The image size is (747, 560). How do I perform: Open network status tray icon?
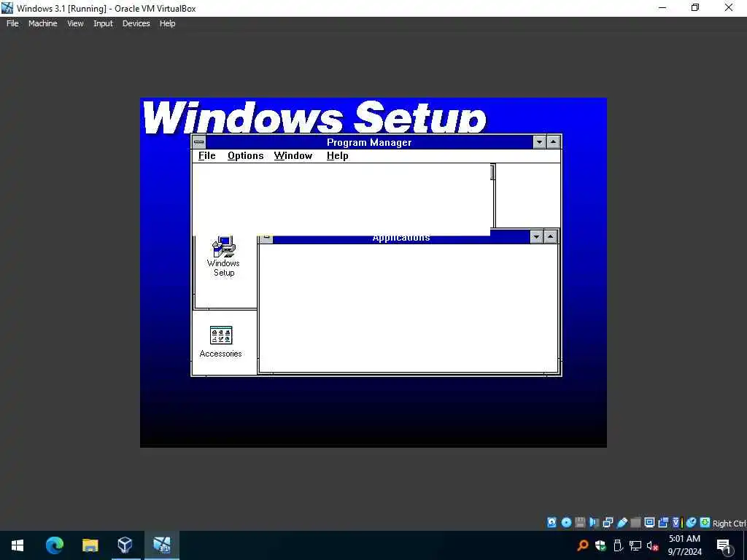point(635,545)
